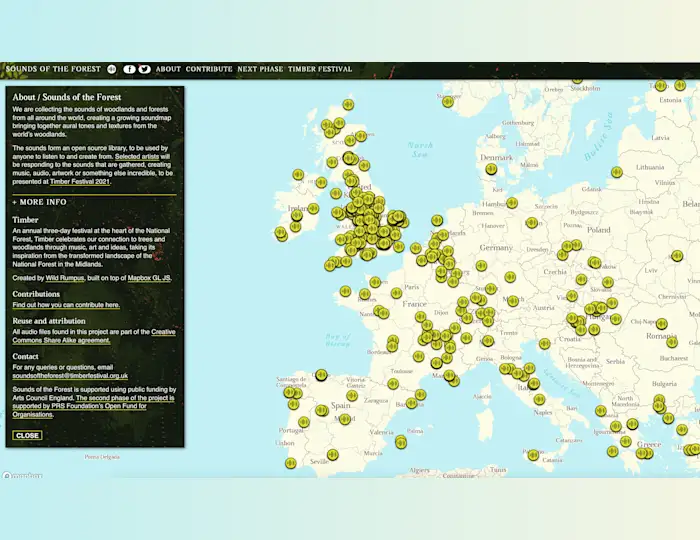Click the sound marker near Bordeaux
Image resolution: width=700 pixels, height=540 pixels.
(392, 344)
